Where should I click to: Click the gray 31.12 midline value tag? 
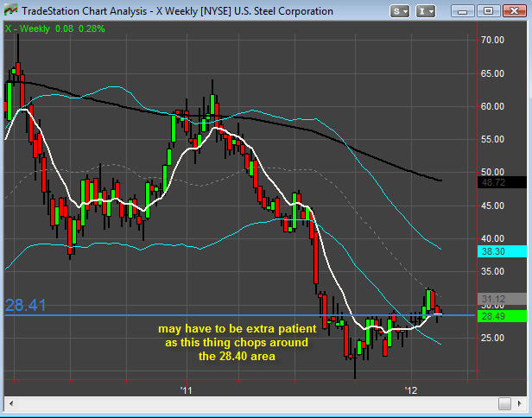coord(502,299)
